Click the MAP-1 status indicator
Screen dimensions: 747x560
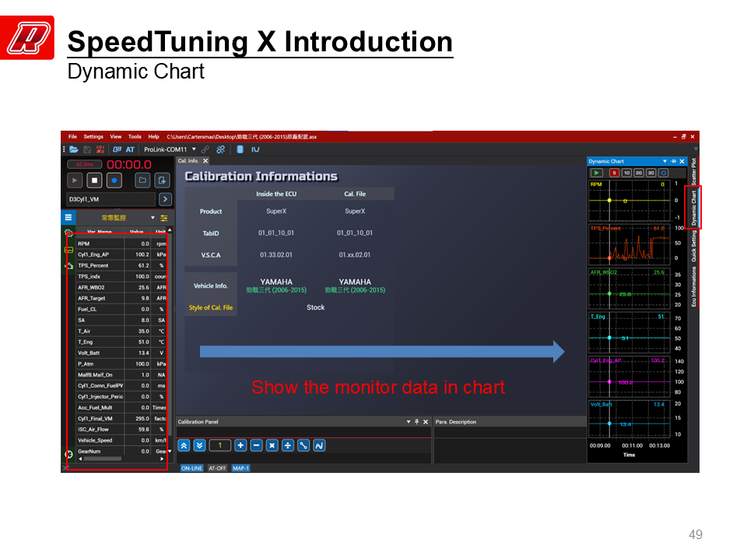(240, 468)
